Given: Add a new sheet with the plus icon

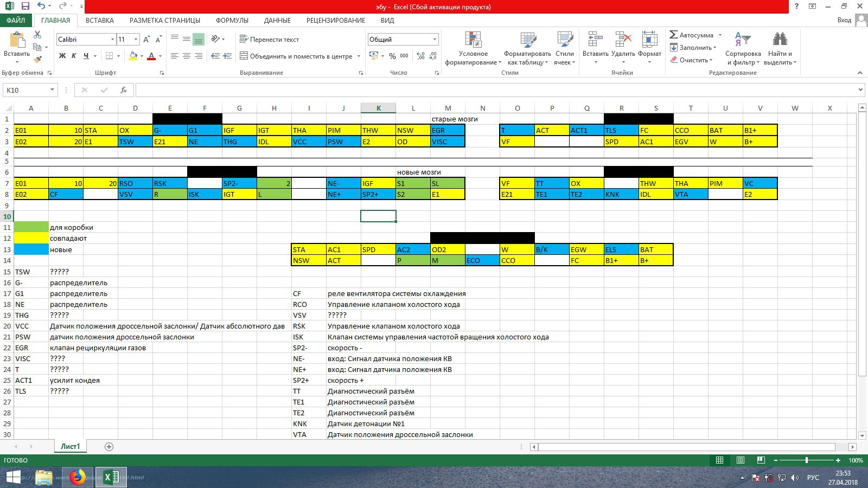Looking at the screenshot, I should pos(109,447).
